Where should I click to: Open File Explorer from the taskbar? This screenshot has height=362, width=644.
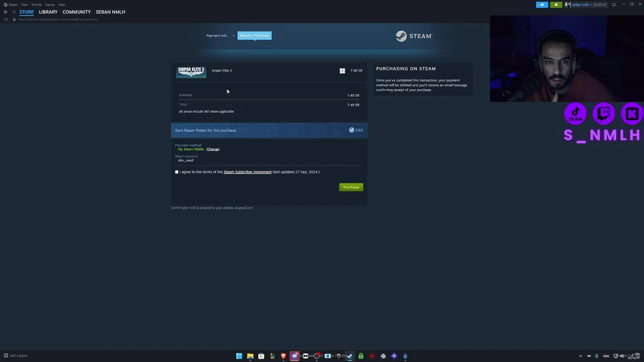point(250,356)
